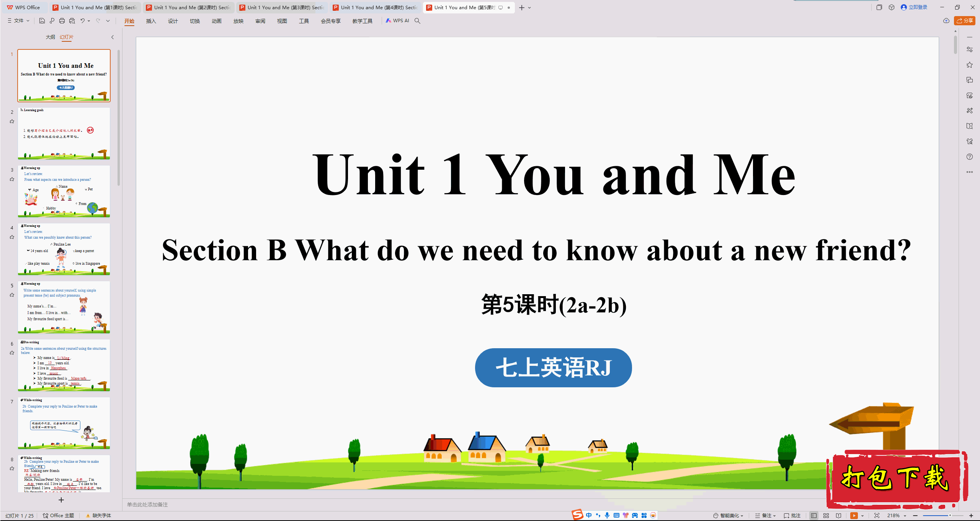980x521 pixels.
Task: Click the chat bubbles icon in right sidebar
Action: pos(970,80)
